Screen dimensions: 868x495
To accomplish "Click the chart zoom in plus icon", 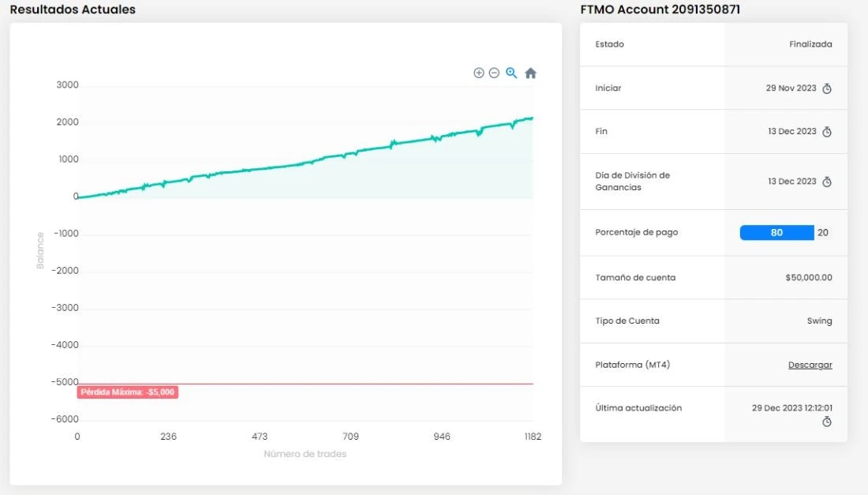I will [479, 73].
